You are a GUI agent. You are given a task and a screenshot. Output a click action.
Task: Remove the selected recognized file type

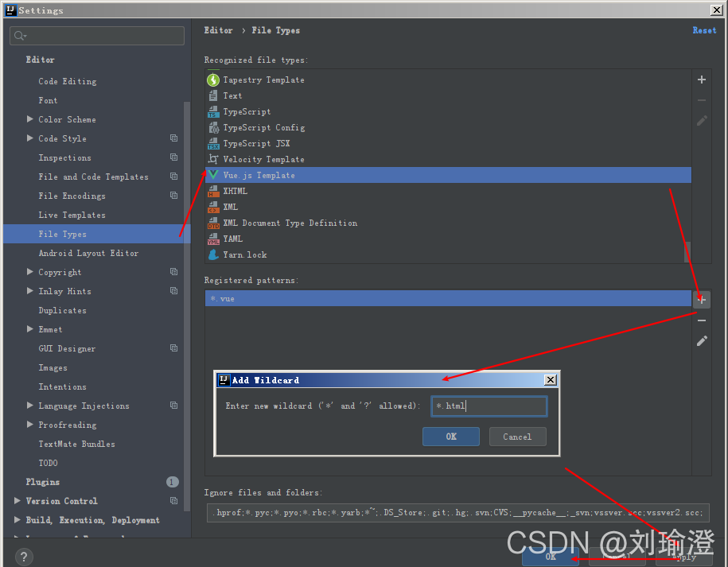[x=702, y=100]
